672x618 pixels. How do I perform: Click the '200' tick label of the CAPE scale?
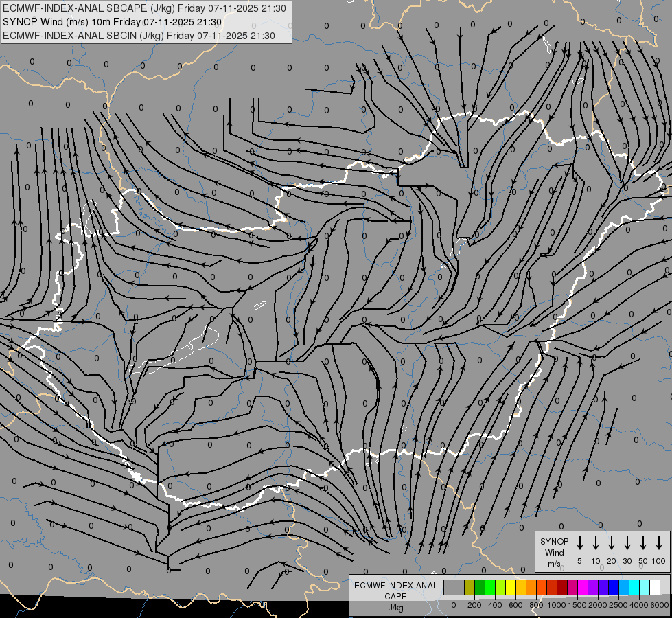pyautogui.click(x=474, y=605)
